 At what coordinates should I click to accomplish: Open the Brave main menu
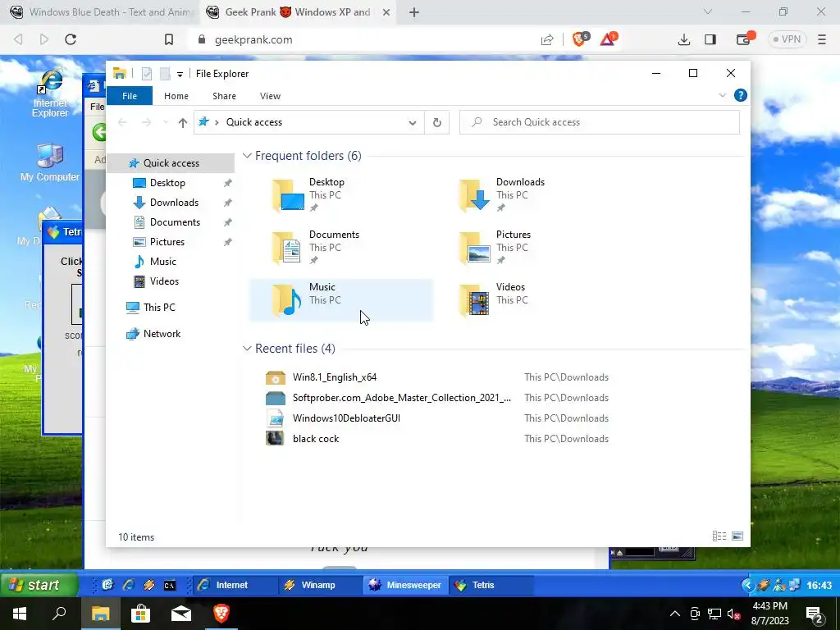[822, 39]
